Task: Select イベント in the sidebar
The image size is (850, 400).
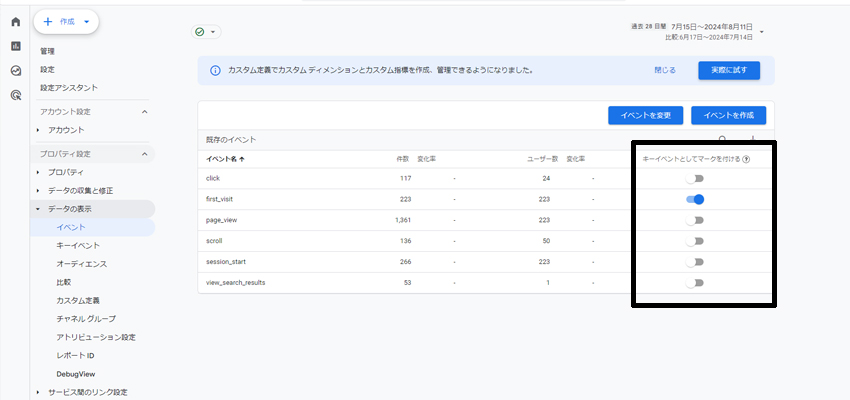Action: 71,227
